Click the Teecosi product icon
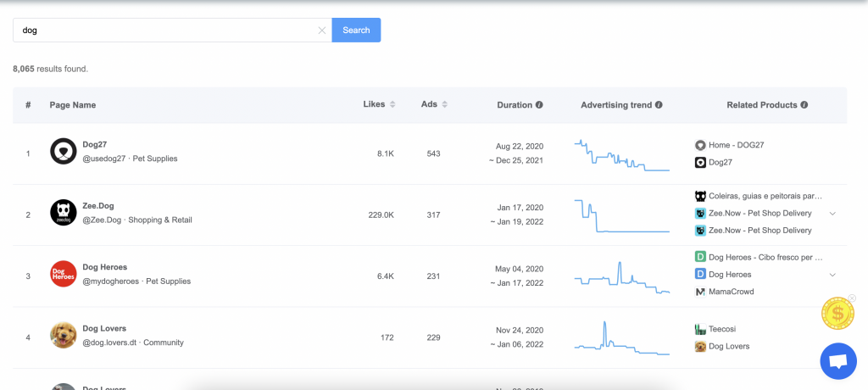The height and width of the screenshot is (390, 868). 700,329
